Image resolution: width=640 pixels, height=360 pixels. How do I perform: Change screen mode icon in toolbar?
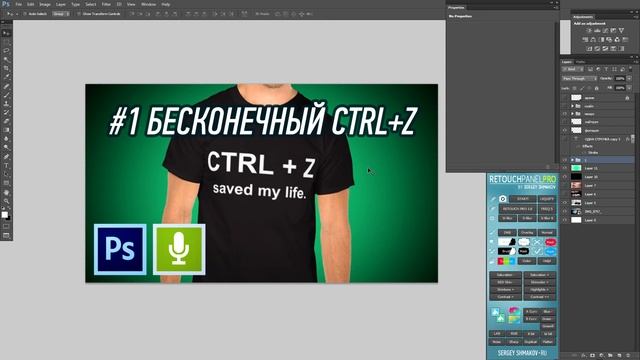pos(6,236)
